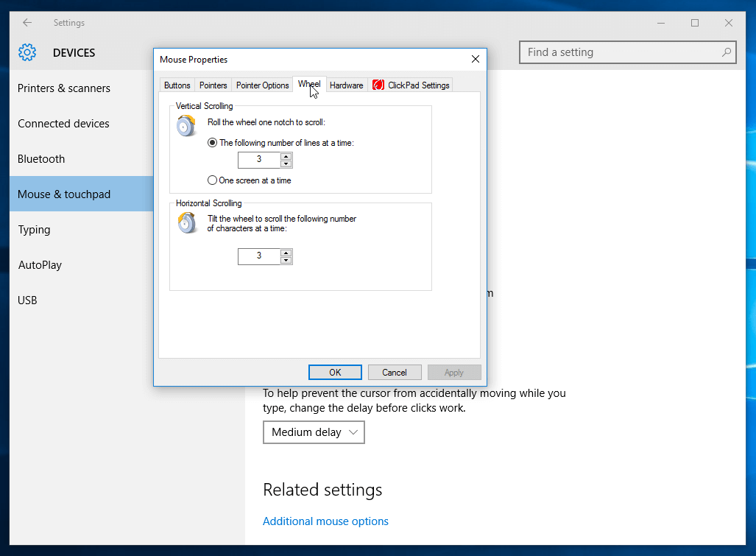
Task: Open the Hardware tab
Action: [x=346, y=85]
